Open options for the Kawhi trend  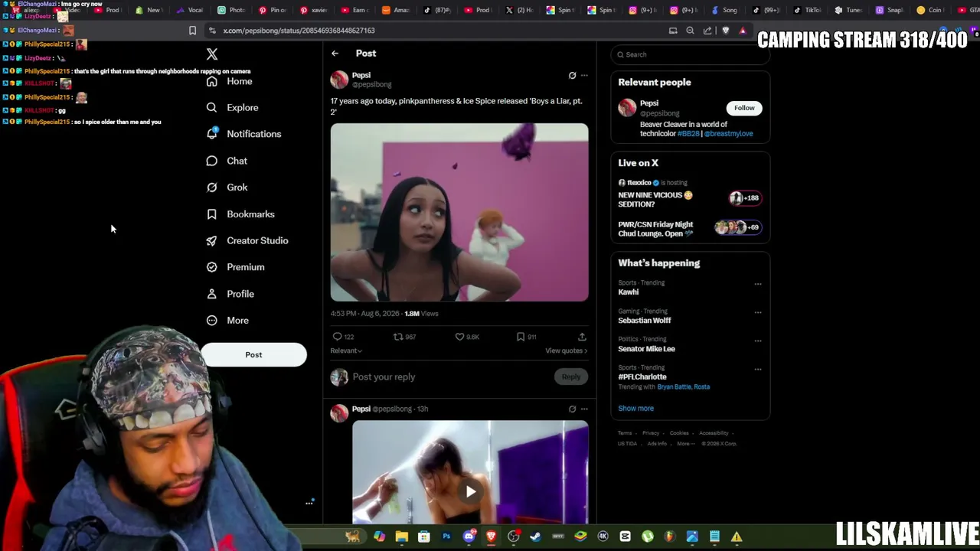tap(758, 284)
